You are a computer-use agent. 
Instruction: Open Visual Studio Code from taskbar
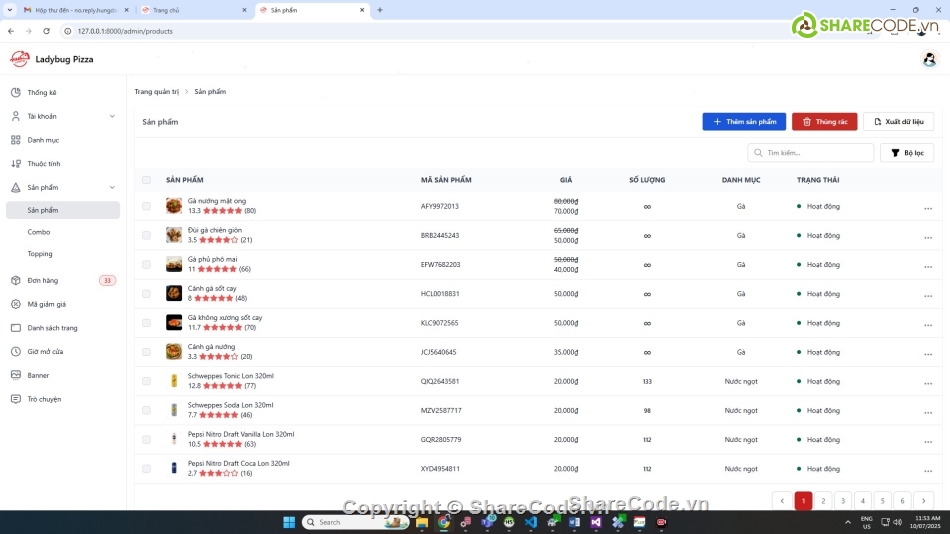click(531, 522)
